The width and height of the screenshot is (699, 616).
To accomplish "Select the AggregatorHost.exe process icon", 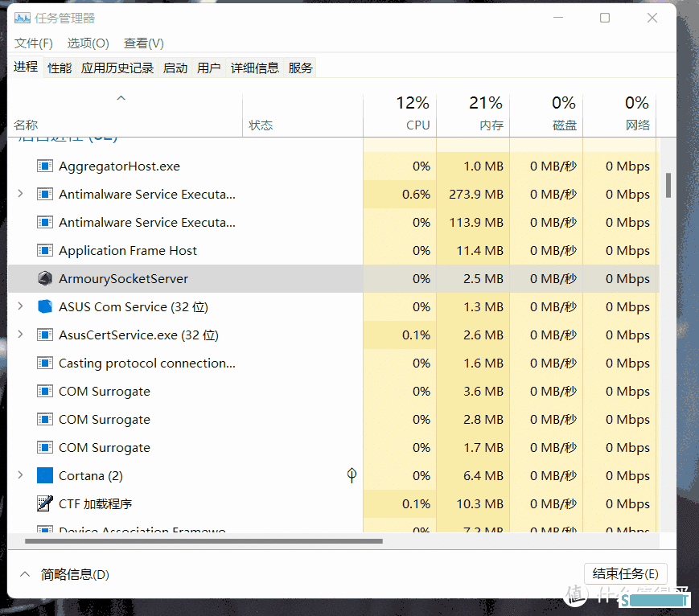I will (44, 166).
